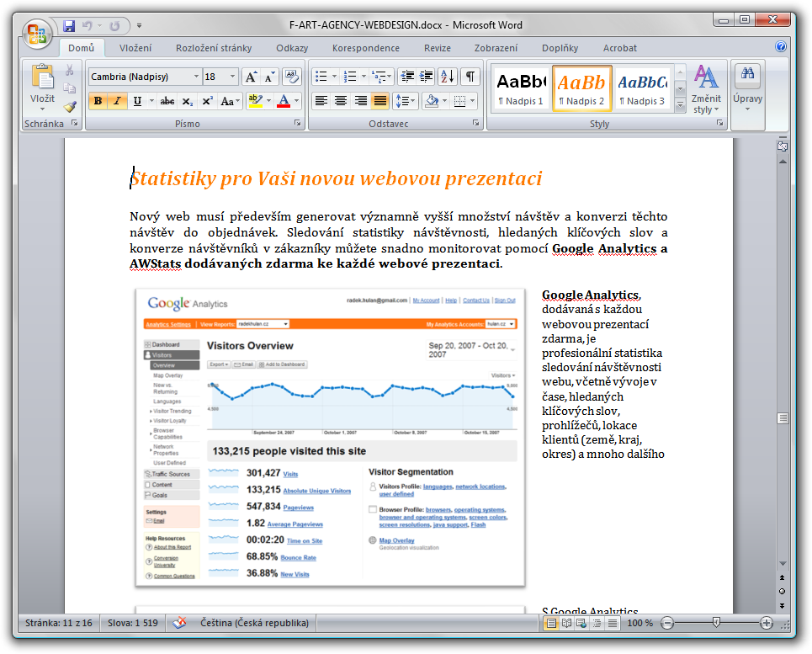Screen dimensions: 812x654
Task: Switch to the Odkazy tab
Action: pyautogui.click(x=292, y=48)
